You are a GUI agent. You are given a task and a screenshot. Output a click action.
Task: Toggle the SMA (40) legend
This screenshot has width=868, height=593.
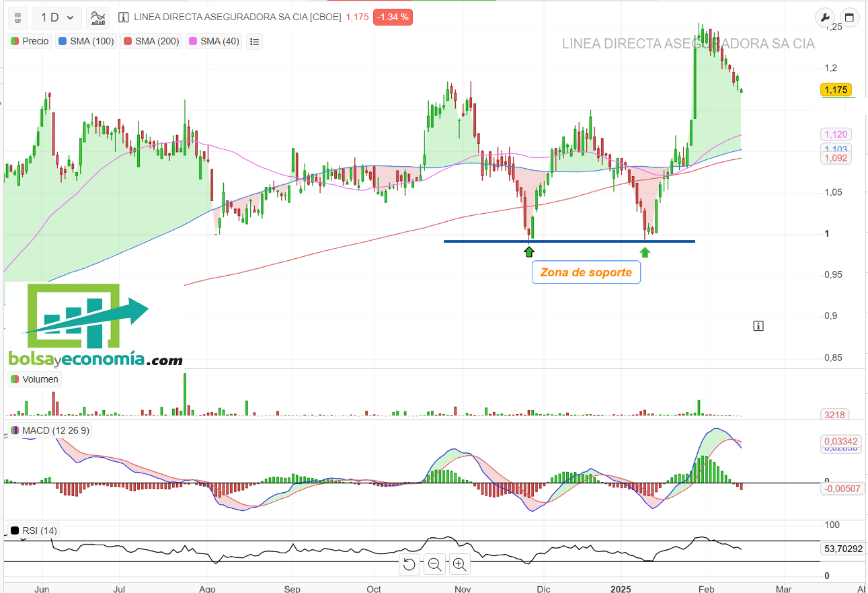215,41
